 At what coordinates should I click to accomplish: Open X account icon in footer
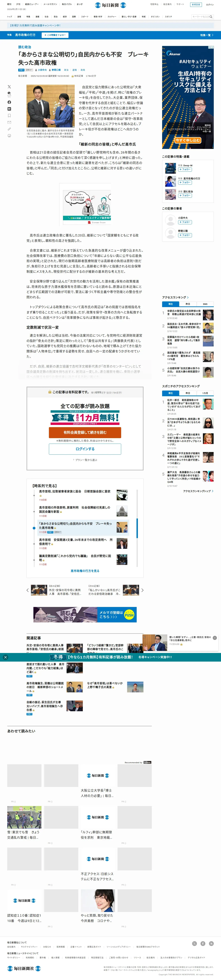tap(194, 943)
